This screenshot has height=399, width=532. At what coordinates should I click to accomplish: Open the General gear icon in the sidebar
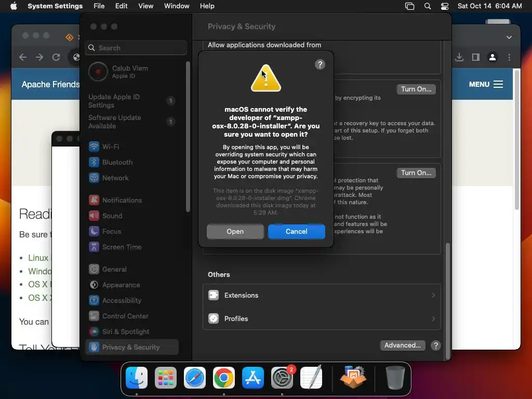[x=94, y=270]
